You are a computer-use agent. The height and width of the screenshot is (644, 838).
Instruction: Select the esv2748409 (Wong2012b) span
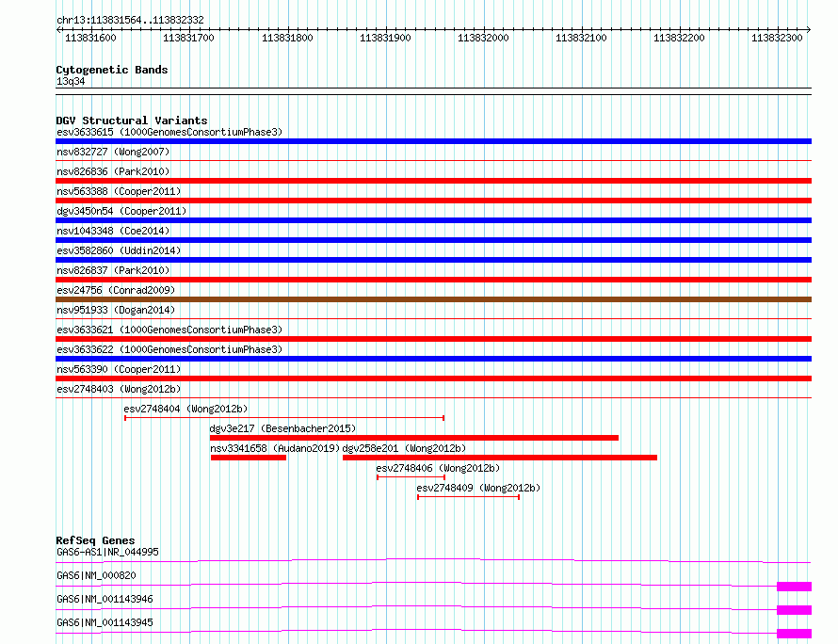point(468,497)
